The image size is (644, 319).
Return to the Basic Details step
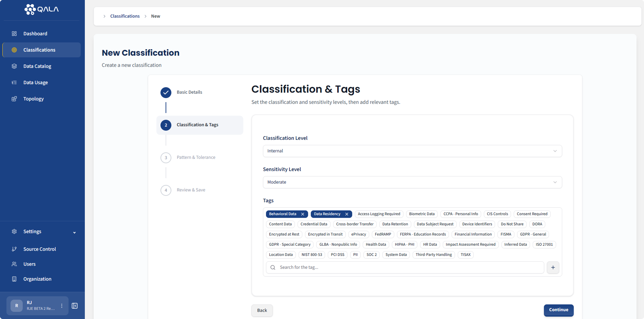[x=189, y=92]
